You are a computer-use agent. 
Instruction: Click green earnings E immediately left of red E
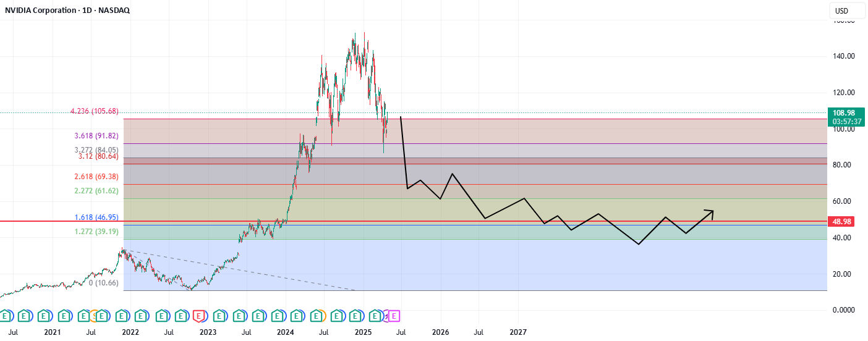(x=180, y=316)
